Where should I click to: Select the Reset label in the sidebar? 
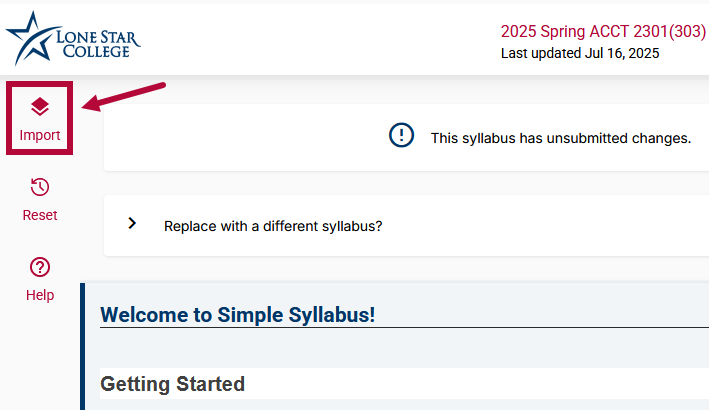(x=40, y=215)
